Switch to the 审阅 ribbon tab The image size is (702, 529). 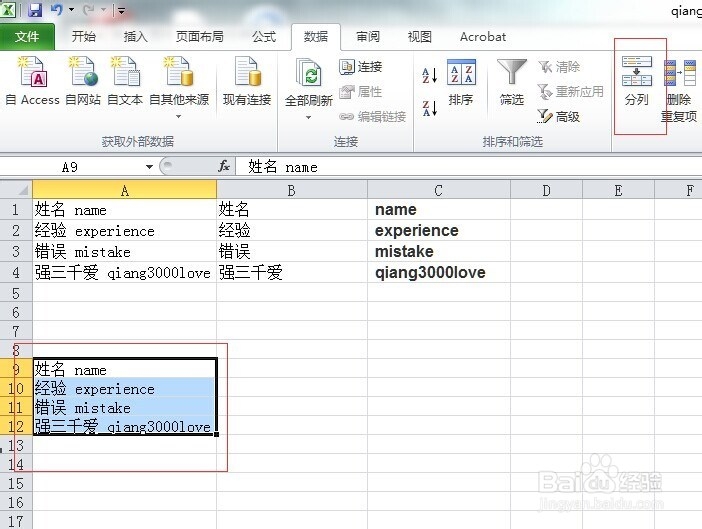(368, 37)
